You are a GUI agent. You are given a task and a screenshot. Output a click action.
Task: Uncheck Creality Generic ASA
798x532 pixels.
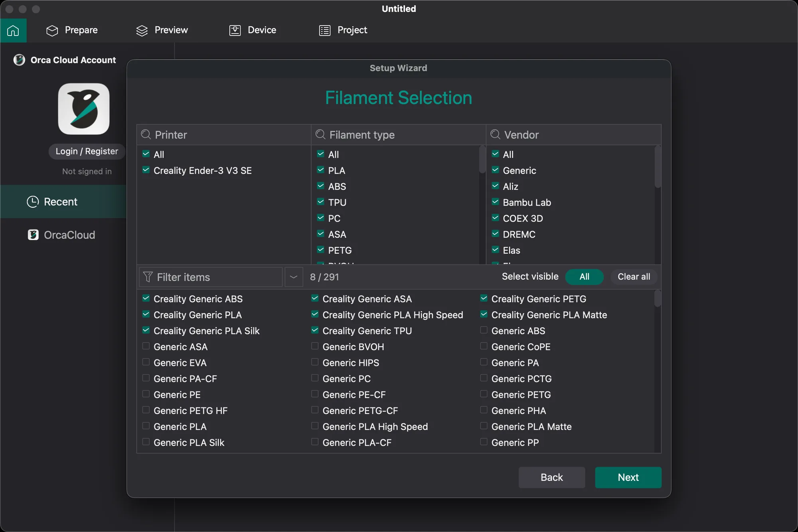pyautogui.click(x=315, y=299)
